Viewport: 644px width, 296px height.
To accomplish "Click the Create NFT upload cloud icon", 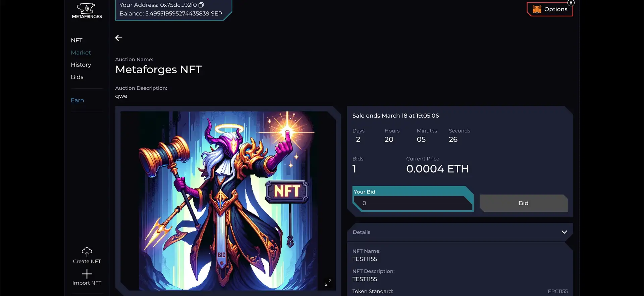I will [87, 252].
